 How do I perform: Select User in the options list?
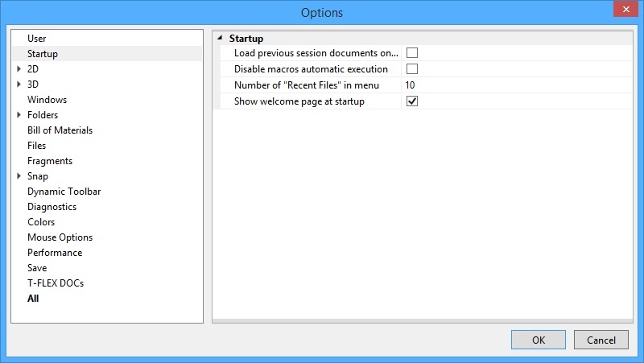pyautogui.click(x=37, y=39)
